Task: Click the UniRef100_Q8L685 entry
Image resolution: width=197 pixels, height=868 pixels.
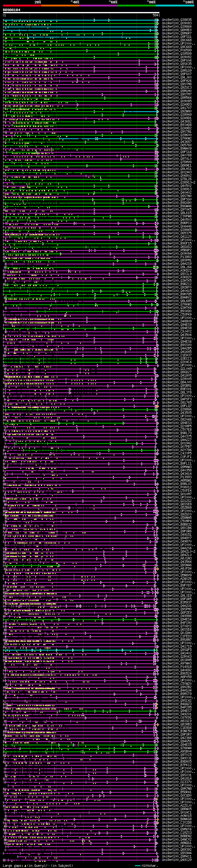Action: (177, 301)
